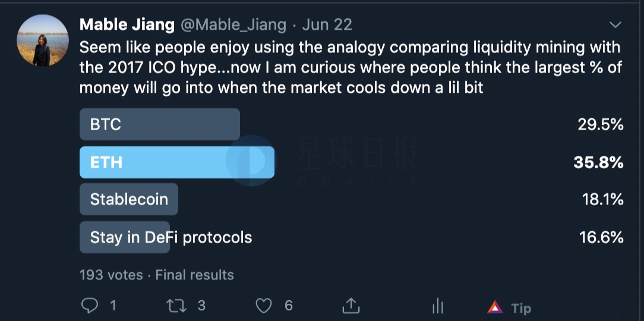
Task: View tweet analytics bar chart icon
Action: pos(438,306)
